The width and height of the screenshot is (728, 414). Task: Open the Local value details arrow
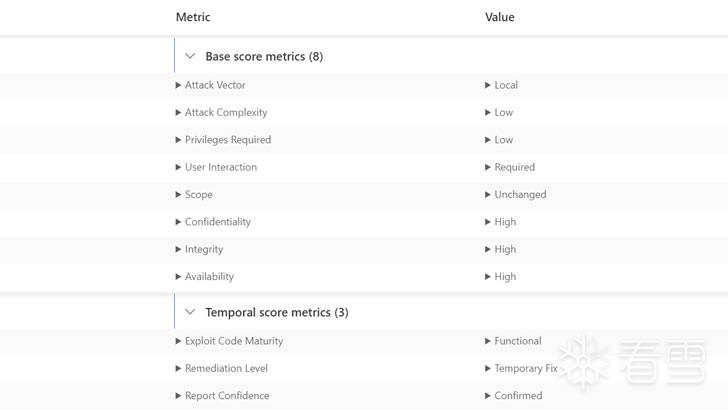click(x=488, y=85)
